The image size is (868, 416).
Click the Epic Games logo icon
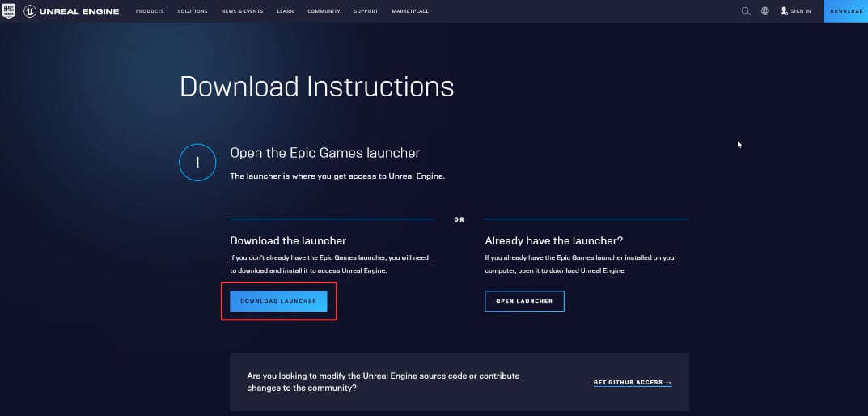coord(9,11)
